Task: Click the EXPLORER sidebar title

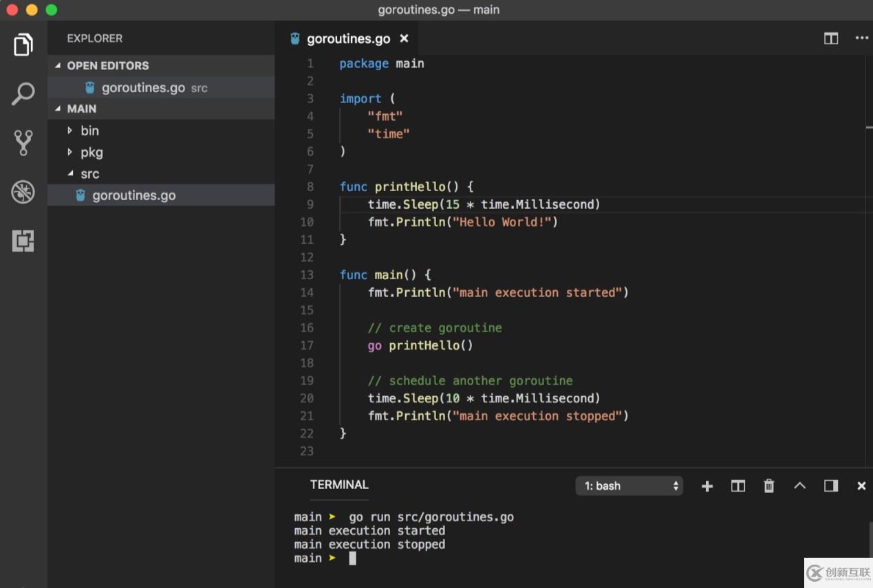Action: click(x=95, y=39)
